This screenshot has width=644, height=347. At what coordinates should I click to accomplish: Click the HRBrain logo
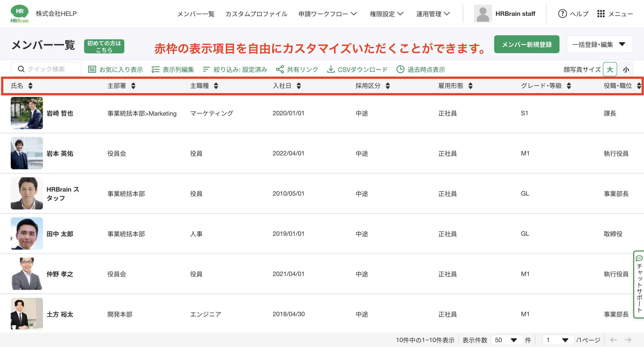[19, 14]
